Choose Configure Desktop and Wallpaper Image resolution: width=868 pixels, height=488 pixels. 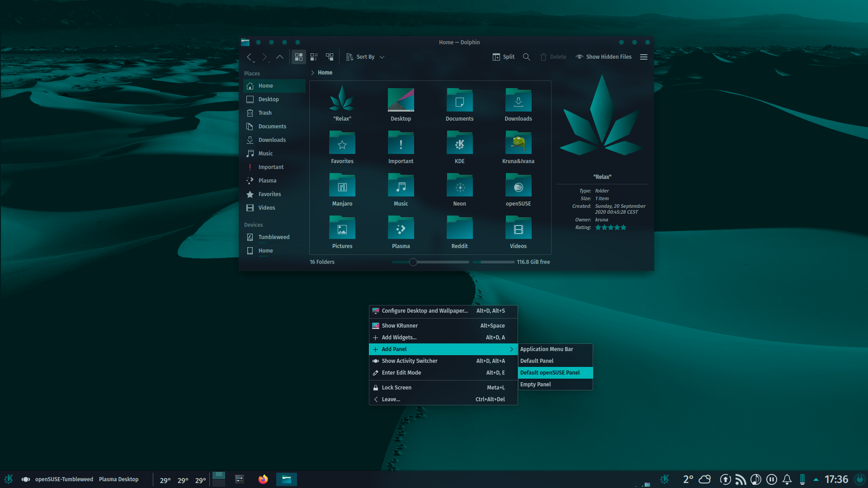click(443, 311)
